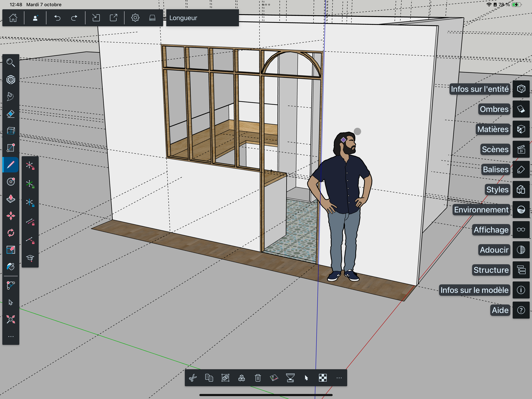Tap the battery indicator in status bar
This screenshot has height=399, width=532.
click(516, 5)
